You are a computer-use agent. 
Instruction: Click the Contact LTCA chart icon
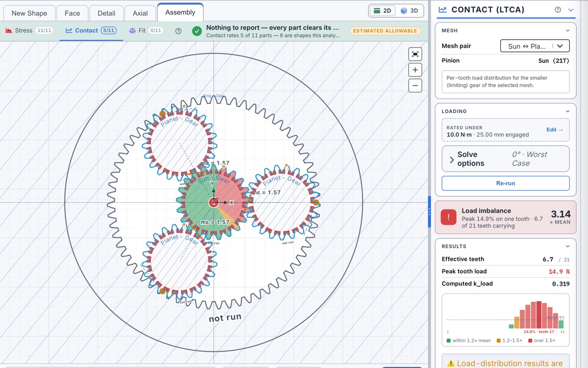442,10
